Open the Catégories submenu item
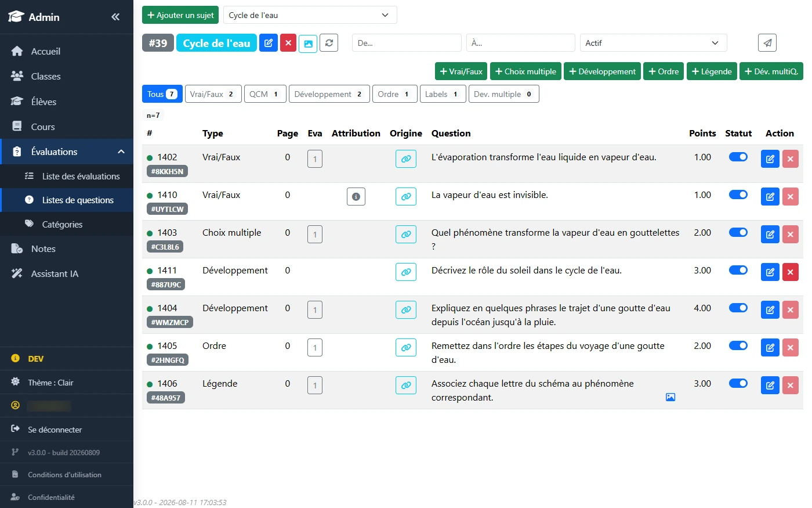 (67, 224)
